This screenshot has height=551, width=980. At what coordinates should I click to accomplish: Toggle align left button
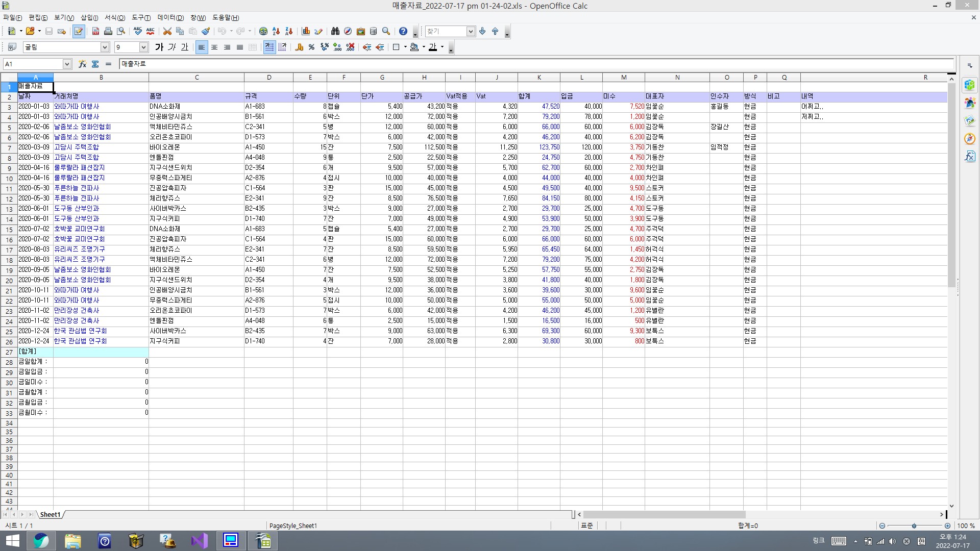click(202, 47)
